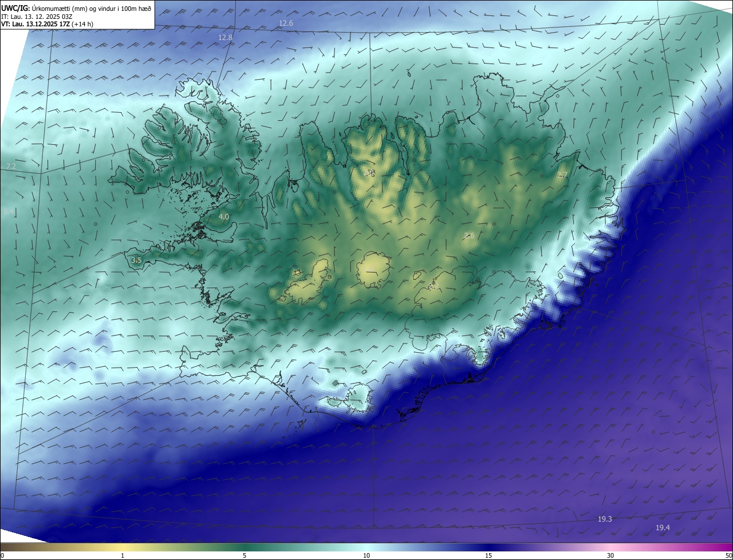Click the 2.6 value label on the map
Screen dimensions: 733x560
469,235
